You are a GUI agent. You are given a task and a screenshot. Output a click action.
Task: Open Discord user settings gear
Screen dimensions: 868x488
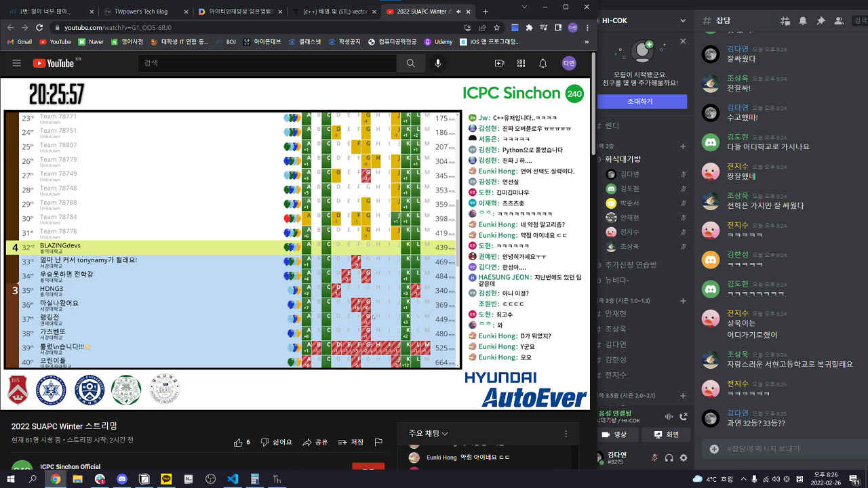[x=684, y=457]
